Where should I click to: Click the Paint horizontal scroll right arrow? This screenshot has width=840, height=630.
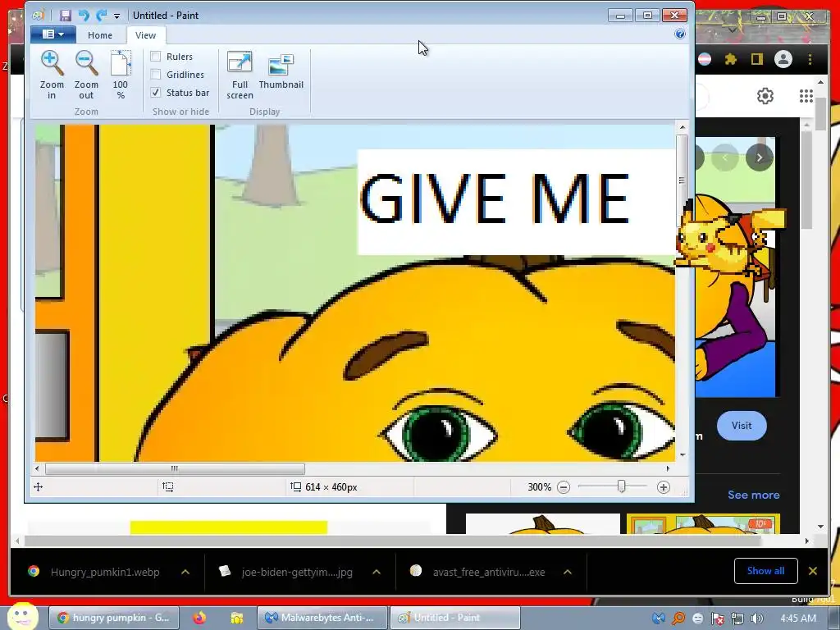tap(668, 468)
